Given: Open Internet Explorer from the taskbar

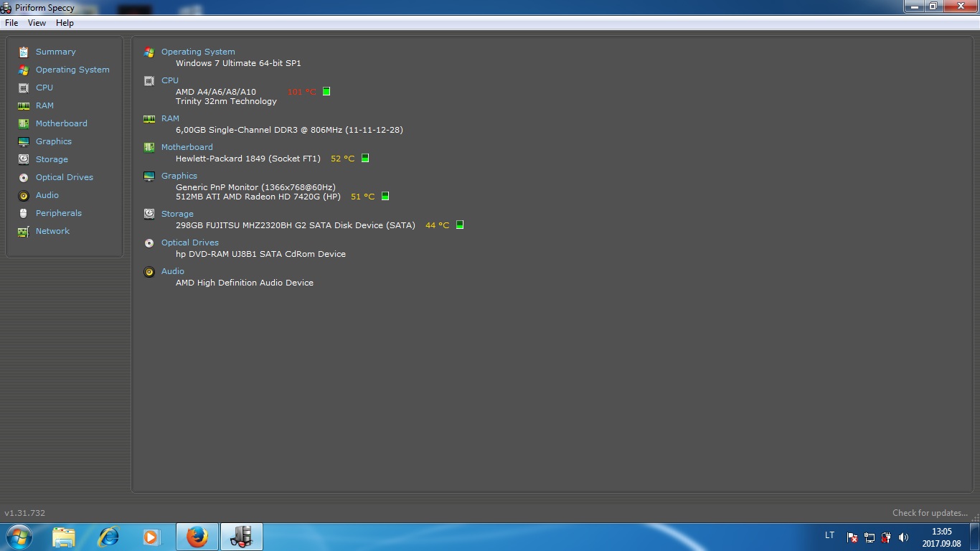Looking at the screenshot, I should pos(108,537).
